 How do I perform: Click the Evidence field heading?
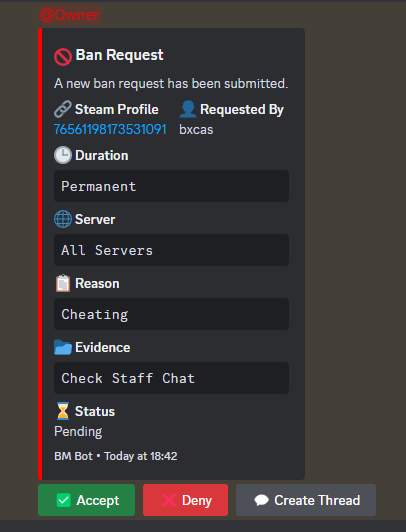102,347
